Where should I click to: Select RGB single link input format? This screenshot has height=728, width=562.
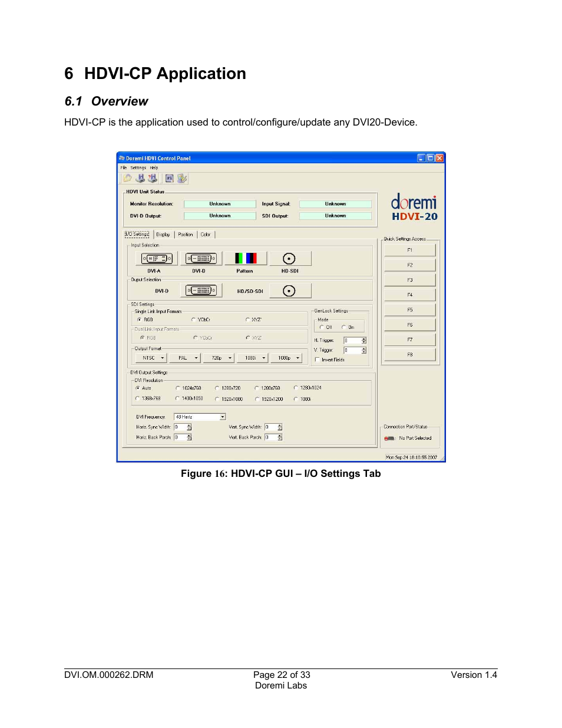(139, 320)
